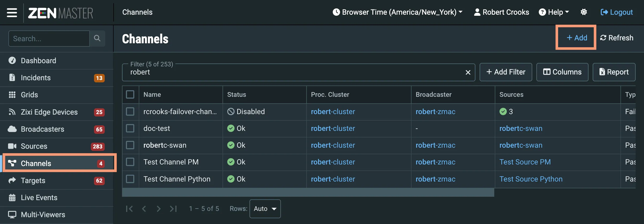This screenshot has height=224, width=644.
Task: Check the Test Channel Python checkbox
Action: [130, 179]
